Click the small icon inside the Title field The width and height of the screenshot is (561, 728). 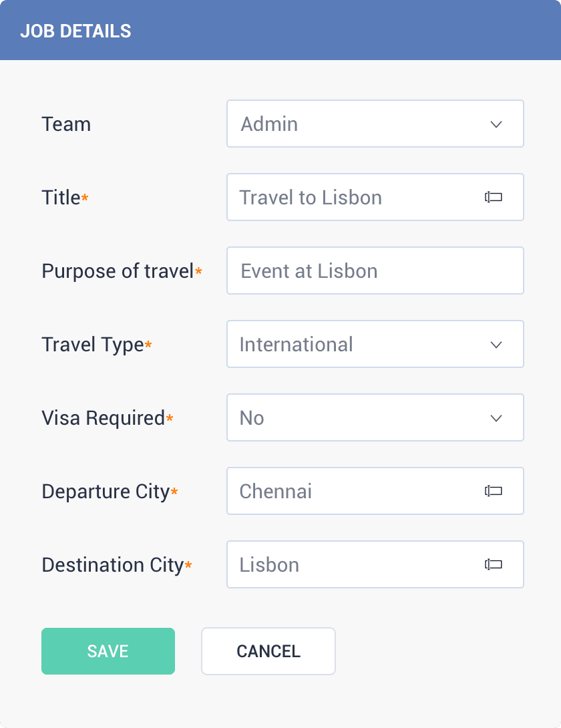tap(493, 197)
